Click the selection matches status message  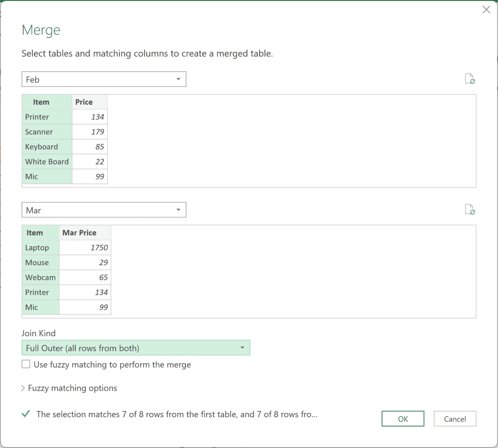(177, 414)
